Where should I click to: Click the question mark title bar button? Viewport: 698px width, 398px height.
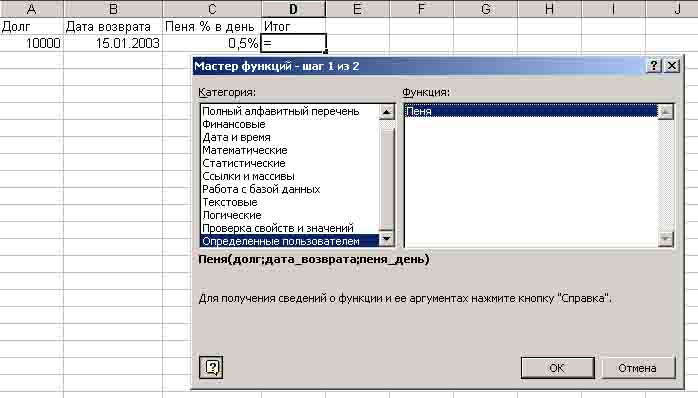coord(653,66)
